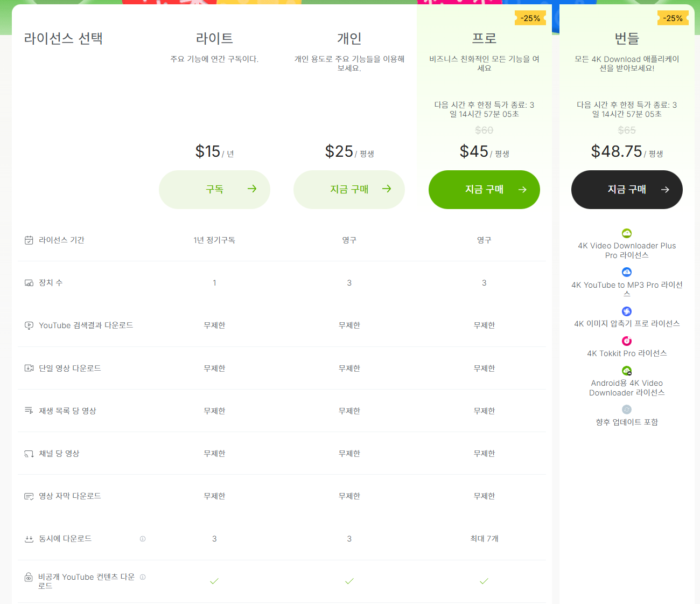Screen dimensions: 700x604
Task: Click the $15 price text
Action: 208,151
